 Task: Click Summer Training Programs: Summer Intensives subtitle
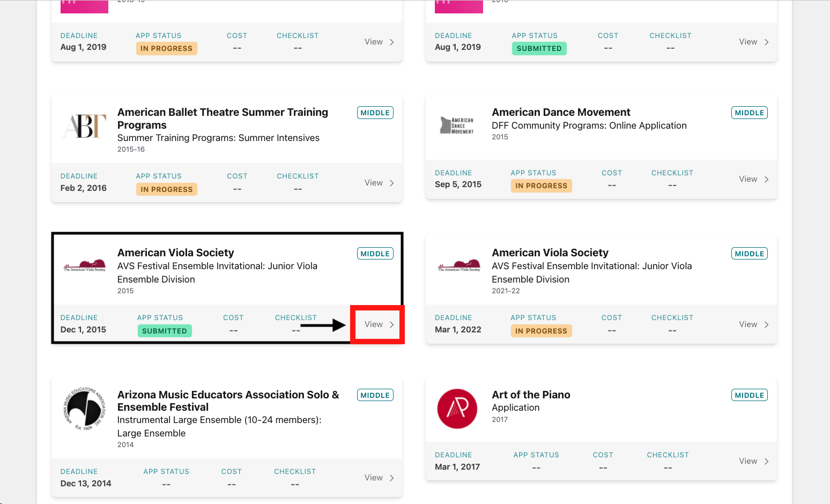[x=218, y=138]
